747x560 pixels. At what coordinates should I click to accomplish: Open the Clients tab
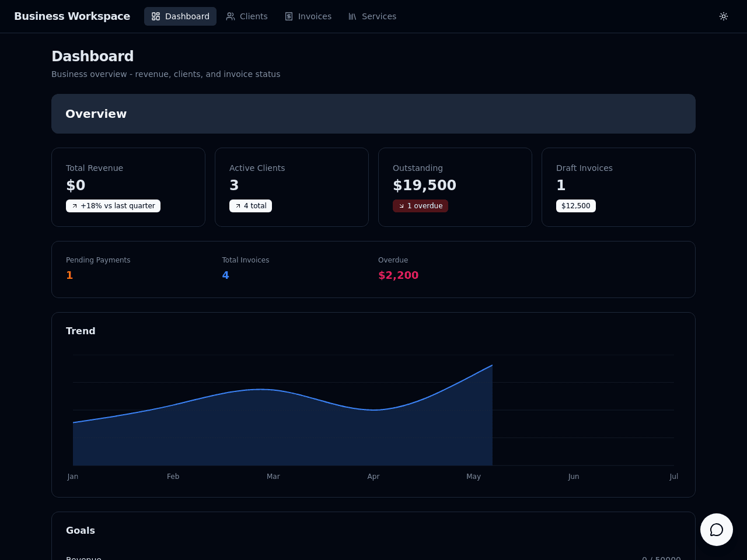tap(247, 16)
